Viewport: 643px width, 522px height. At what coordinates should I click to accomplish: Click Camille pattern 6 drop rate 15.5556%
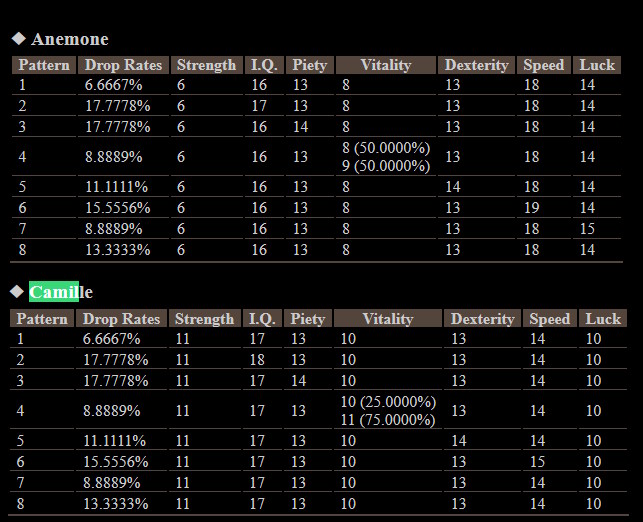(x=116, y=461)
